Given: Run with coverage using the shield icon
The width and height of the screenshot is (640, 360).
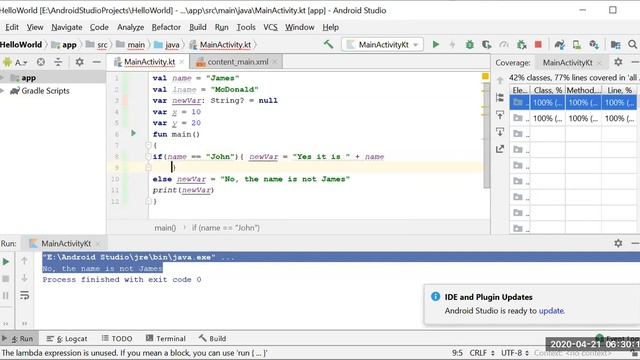Looking at the screenshot, I should click(x=487, y=44).
